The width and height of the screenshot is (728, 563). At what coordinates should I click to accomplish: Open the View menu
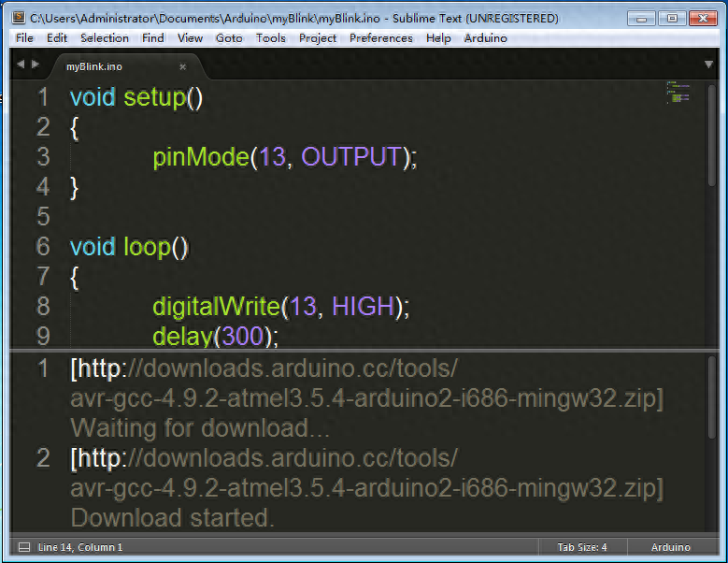tap(190, 38)
